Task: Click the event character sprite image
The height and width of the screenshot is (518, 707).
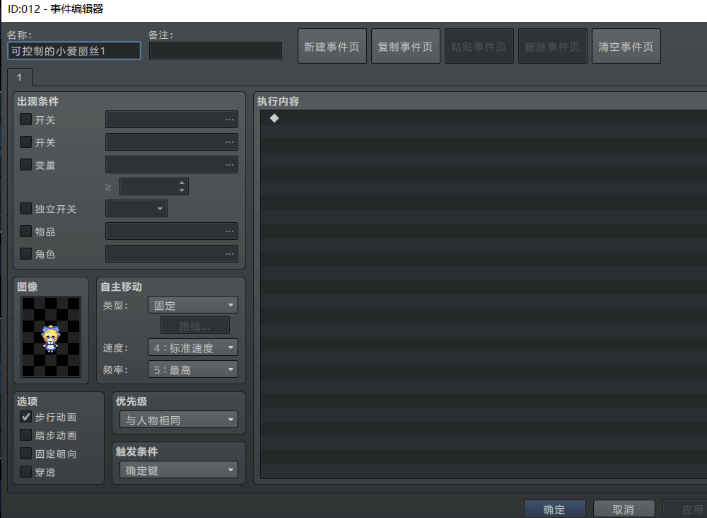Action: [x=49, y=337]
